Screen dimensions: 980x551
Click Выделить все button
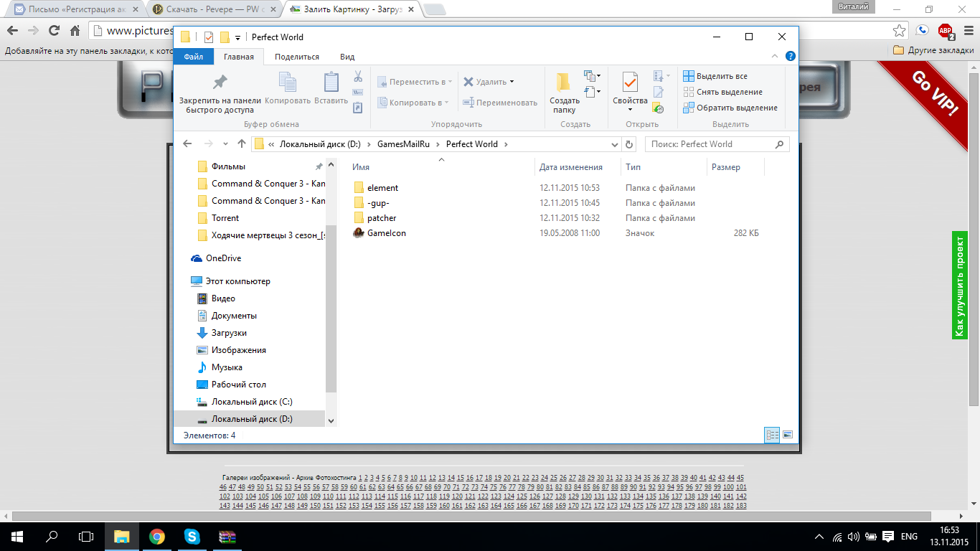pyautogui.click(x=715, y=76)
